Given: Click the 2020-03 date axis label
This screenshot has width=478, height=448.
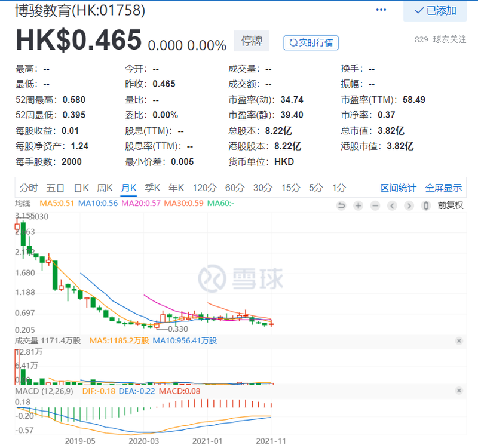Looking at the screenshot, I should pos(144,441).
